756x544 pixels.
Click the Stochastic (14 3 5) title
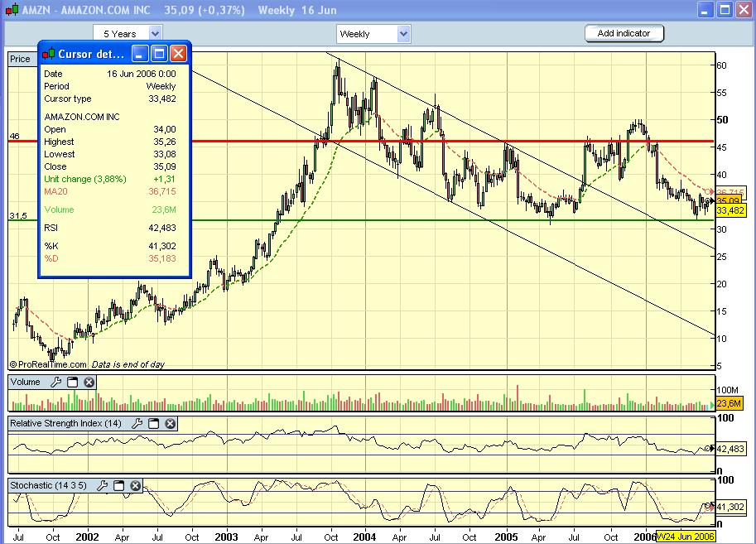[48, 485]
